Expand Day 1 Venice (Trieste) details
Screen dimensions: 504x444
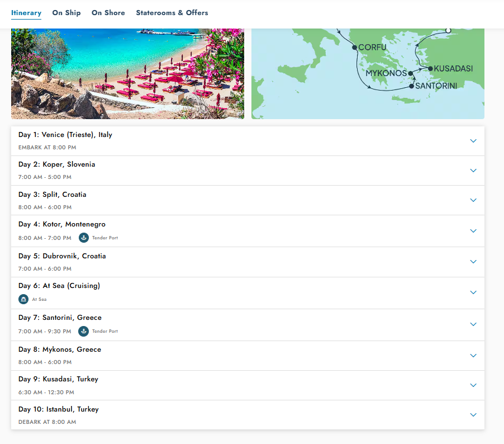[473, 141]
